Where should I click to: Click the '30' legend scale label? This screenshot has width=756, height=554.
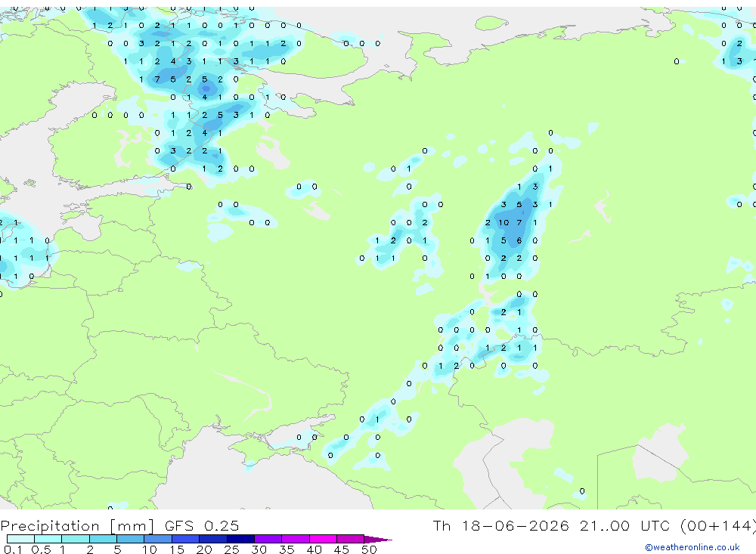click(x=259, y=549)
